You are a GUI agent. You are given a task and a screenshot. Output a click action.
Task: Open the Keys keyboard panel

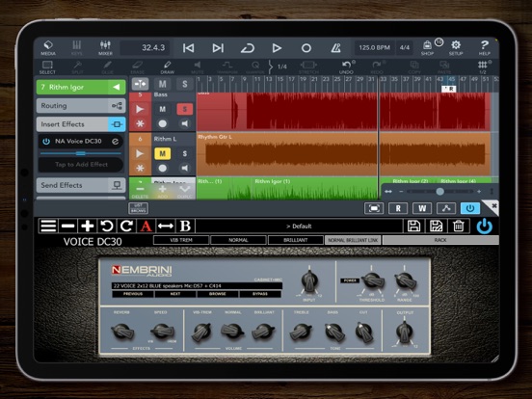click(x=77, y=48)
